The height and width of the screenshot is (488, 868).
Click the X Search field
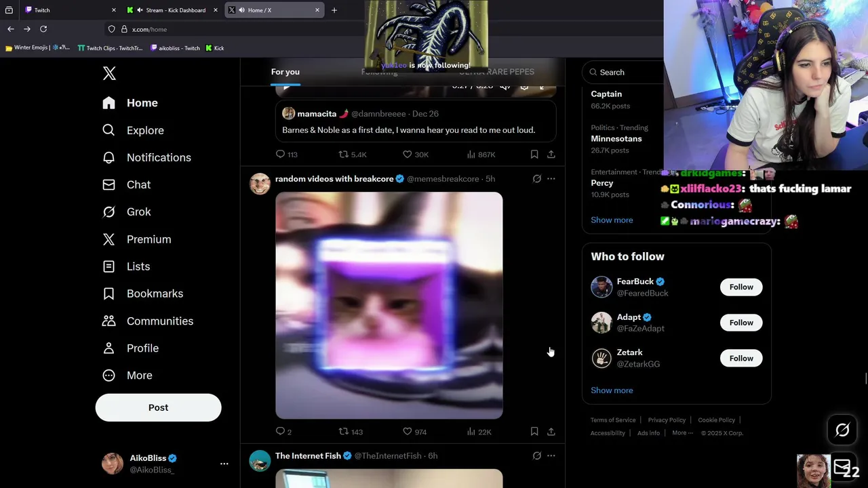coord(623,73)
